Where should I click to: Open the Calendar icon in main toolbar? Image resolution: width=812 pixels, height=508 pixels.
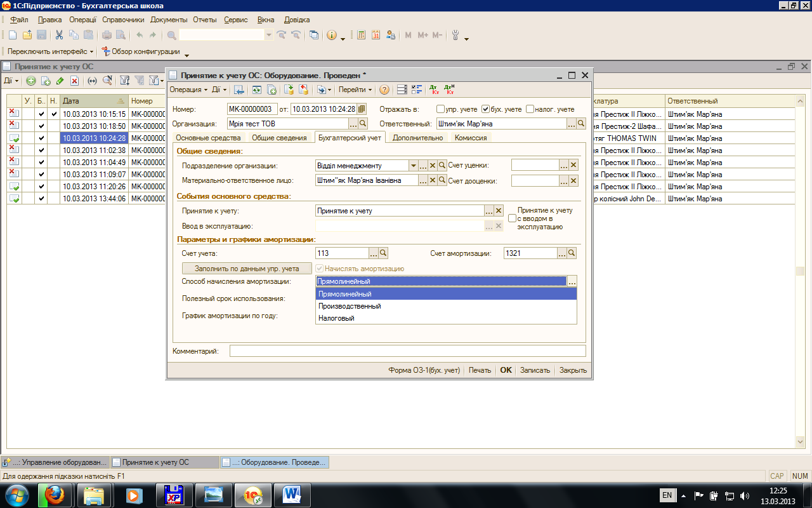click(376, 36)
